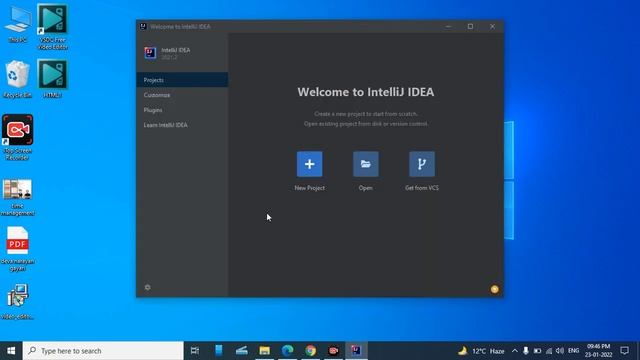This screenshot has width=640, height=360.
Task: Click the ENG language indicator
Action: tap(573, 351)
